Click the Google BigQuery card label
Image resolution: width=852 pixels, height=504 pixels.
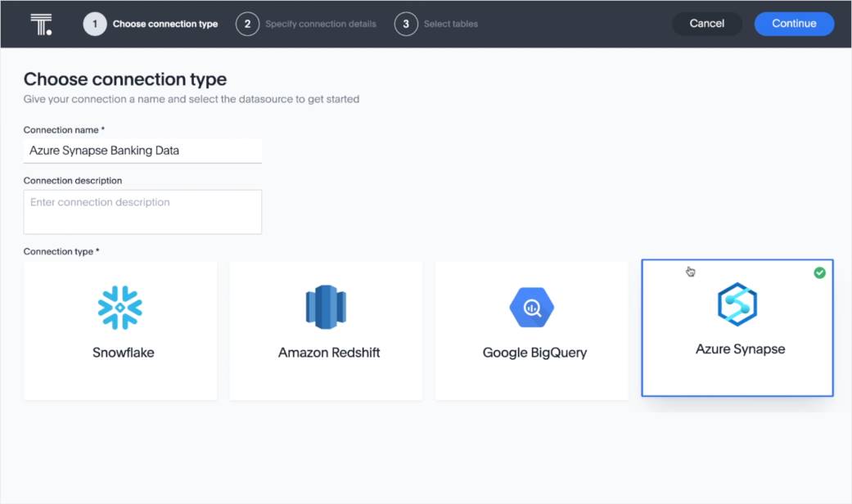pyautogui.click(x=534, y=353)
